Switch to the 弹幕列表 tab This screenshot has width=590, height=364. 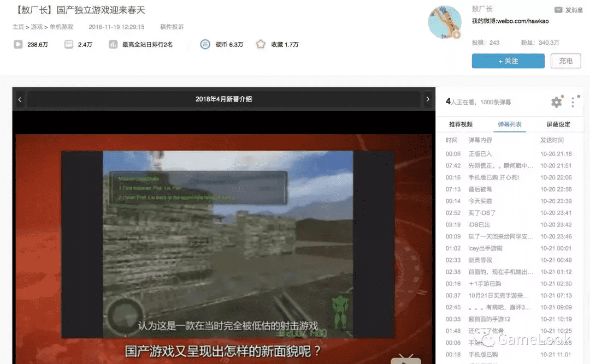tap(510, 124)
